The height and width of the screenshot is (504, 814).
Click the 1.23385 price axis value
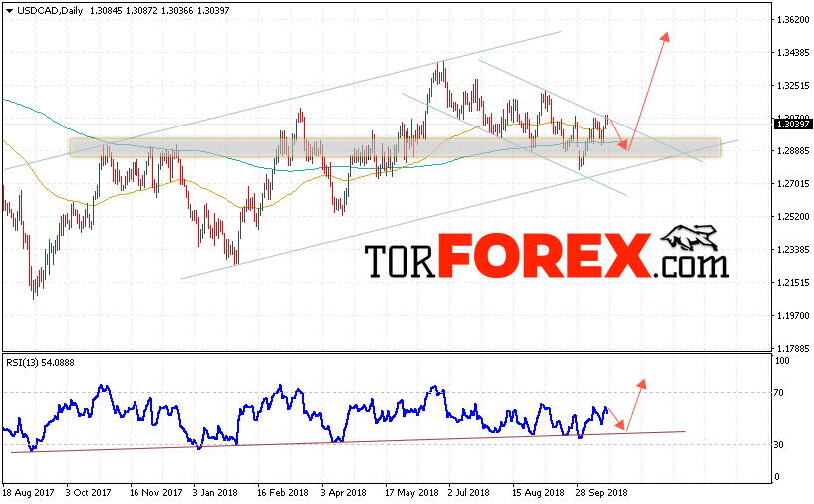coord(793,250)
